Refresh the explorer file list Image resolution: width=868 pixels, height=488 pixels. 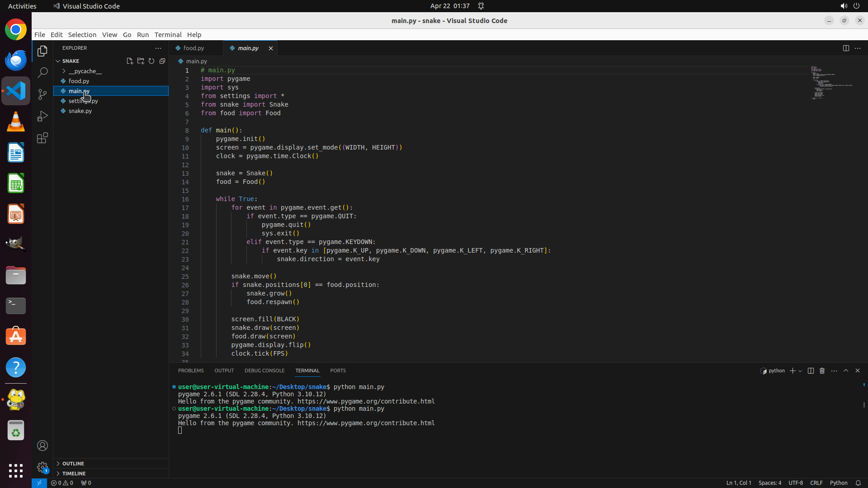click(151, 61)
